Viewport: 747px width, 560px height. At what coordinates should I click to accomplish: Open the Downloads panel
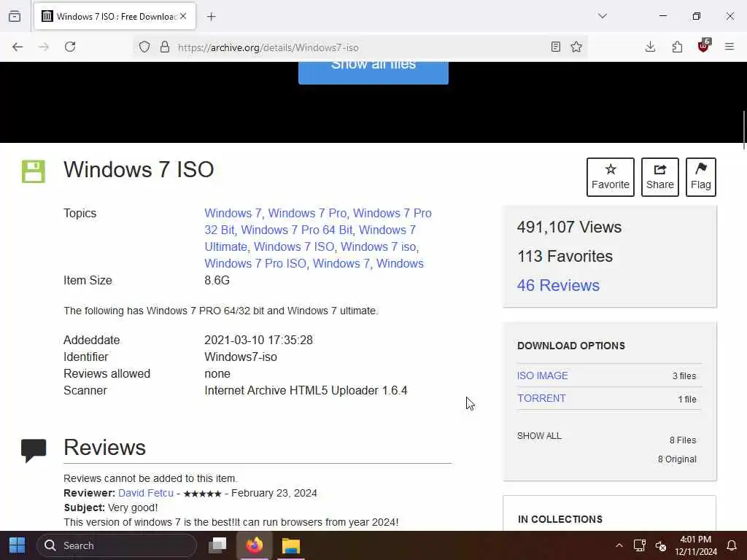click(650, 47)
